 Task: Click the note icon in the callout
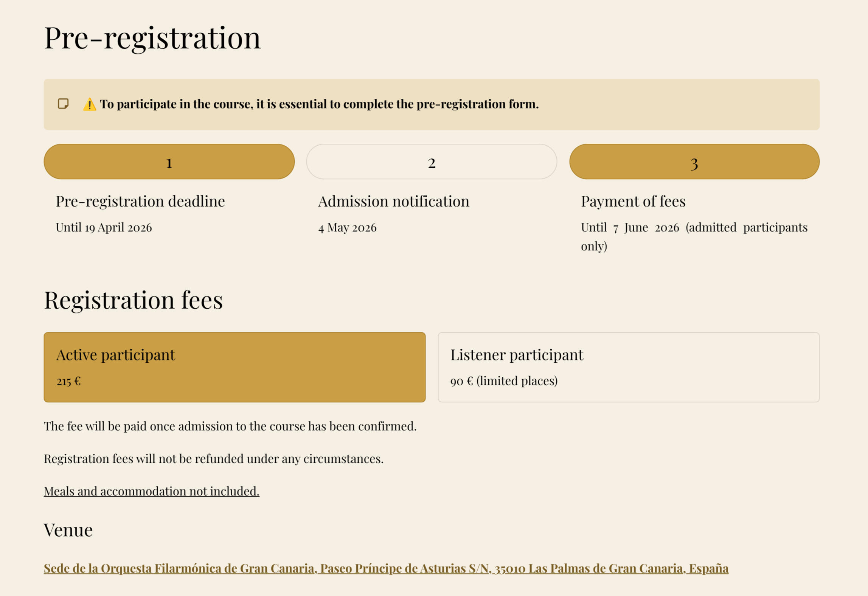click(x=63, y=104)
